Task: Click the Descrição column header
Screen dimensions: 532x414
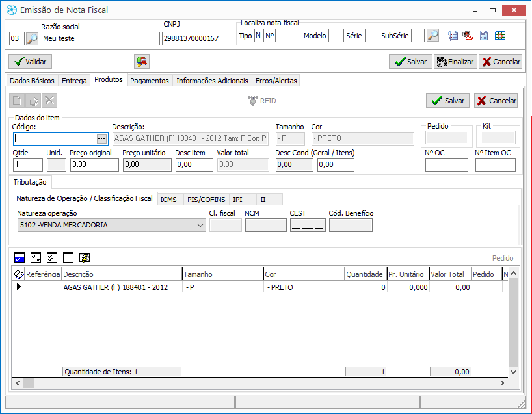Action: pyautogui.click(x=122, y=274)
